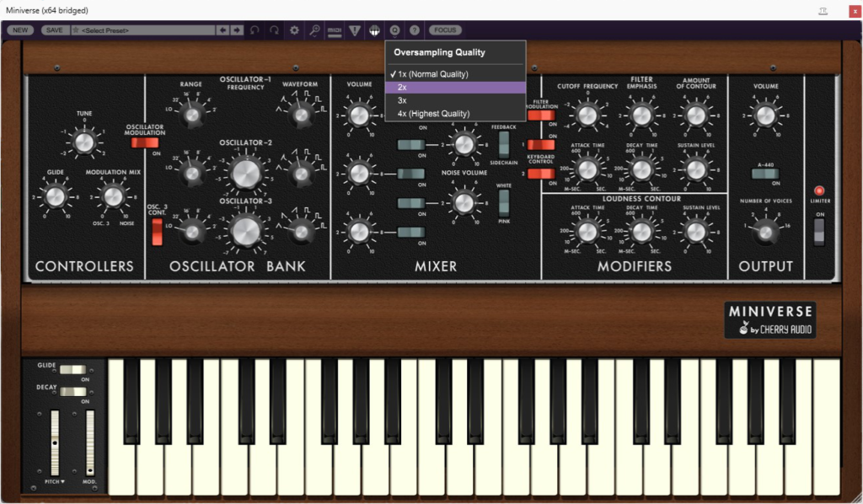Screen dimensions: 863x504
Task: Load the next preset with right arrow
Action: [x=237, y=30]
